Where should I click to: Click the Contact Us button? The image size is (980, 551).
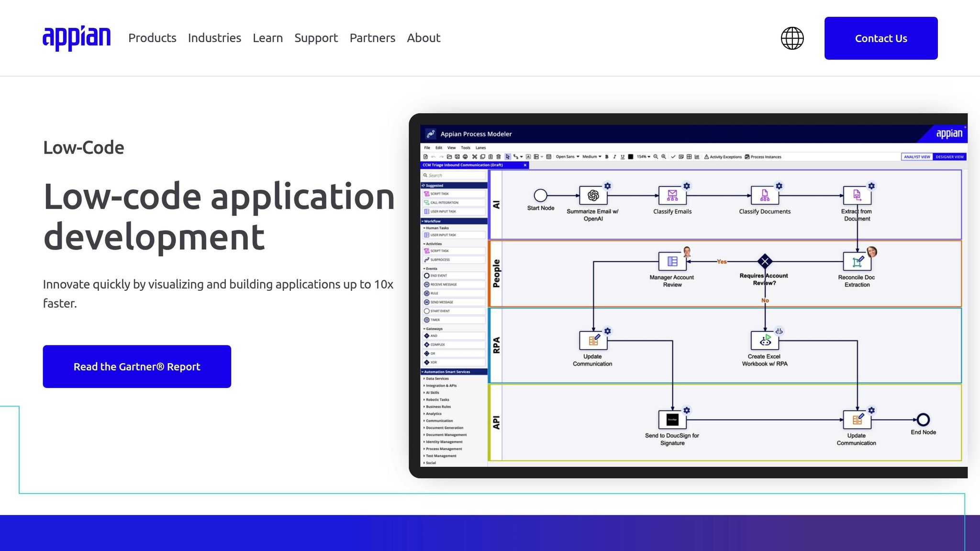click(881, 38)
